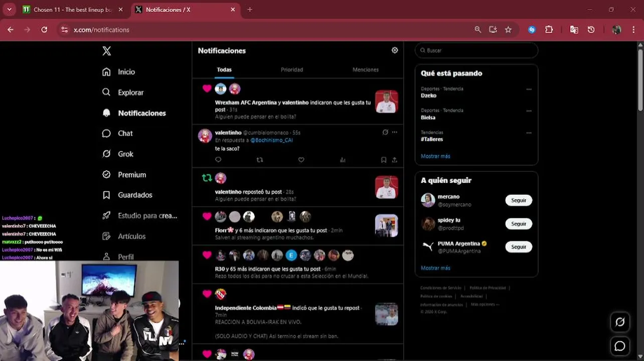Open more options for Dzeko trend
The image size is (644, 361).
(x=529, y=89)
